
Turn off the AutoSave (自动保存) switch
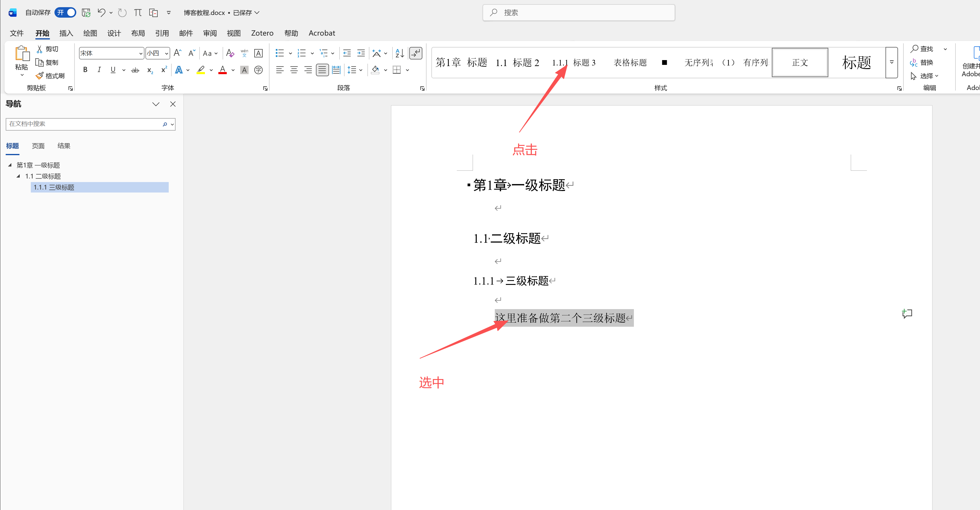point(66,13)
